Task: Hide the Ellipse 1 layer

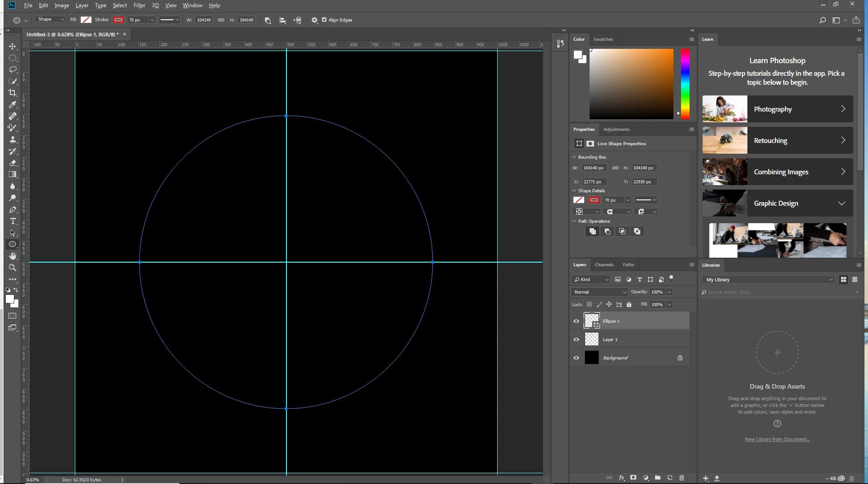Action: [576, 321]
